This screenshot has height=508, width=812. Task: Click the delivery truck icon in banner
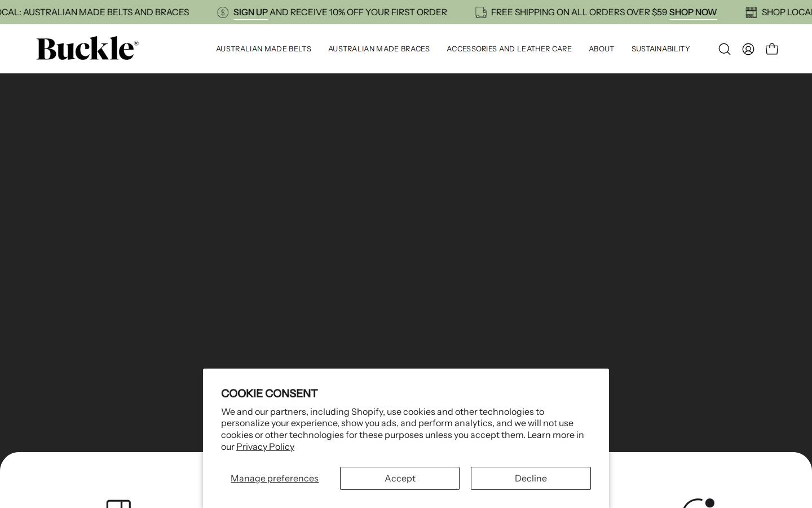pyautogui.click(x=481, y=12)
